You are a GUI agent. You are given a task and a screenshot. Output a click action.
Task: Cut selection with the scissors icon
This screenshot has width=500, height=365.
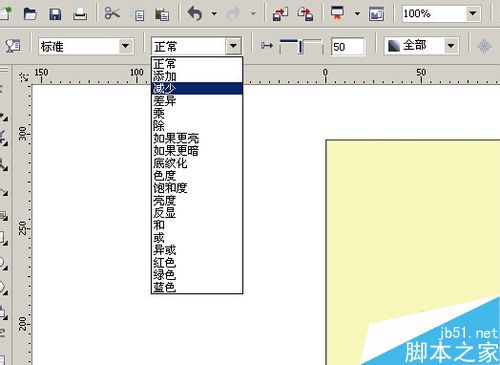coord(112,14)
